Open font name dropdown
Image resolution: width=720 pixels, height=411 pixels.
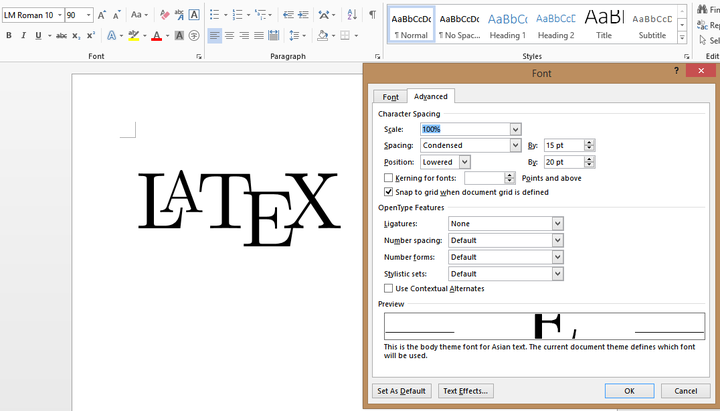(x=60, y=15)
